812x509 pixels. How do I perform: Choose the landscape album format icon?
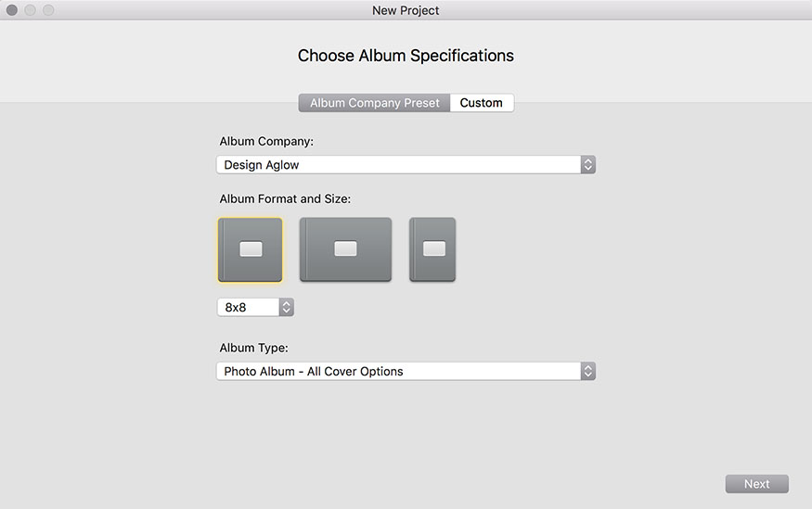[345, 249]
